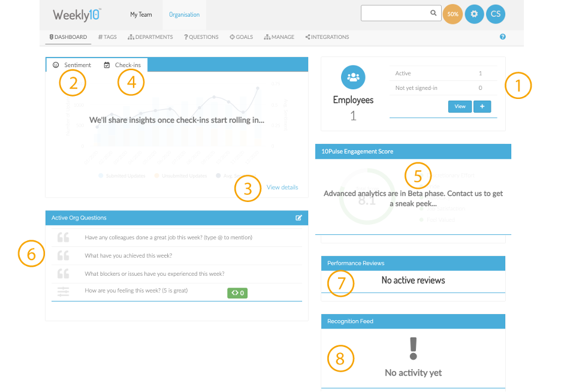
Task: Click View details on the check-ins chart
Action: click(282, 187)
